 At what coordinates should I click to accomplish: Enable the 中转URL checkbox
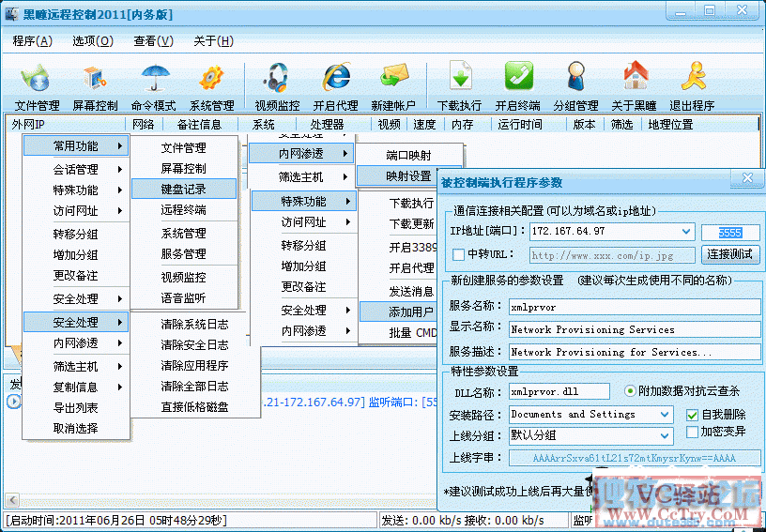pos(458,254)
